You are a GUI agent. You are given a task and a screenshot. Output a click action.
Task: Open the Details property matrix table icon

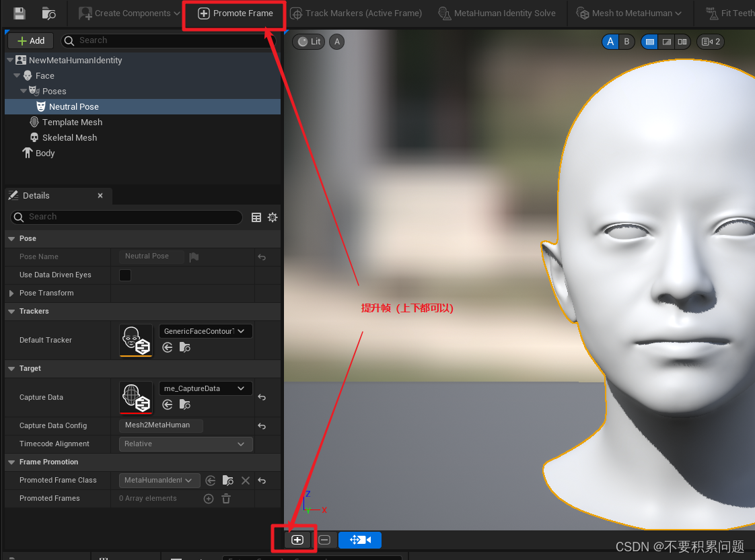coord(256,217)
